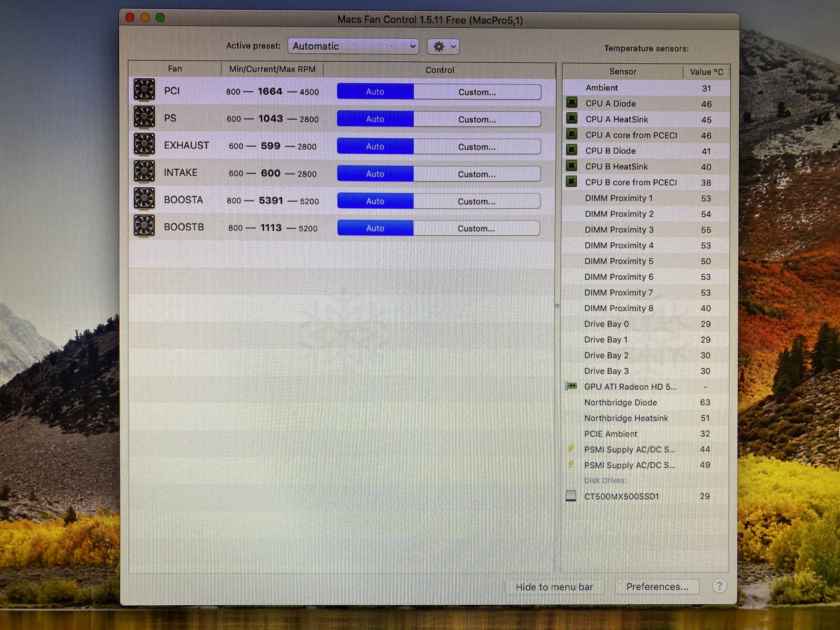Choose Custom control for BOOSTB fan
Viewport: 840px width, 630px height.
click(x=476, y=228)
